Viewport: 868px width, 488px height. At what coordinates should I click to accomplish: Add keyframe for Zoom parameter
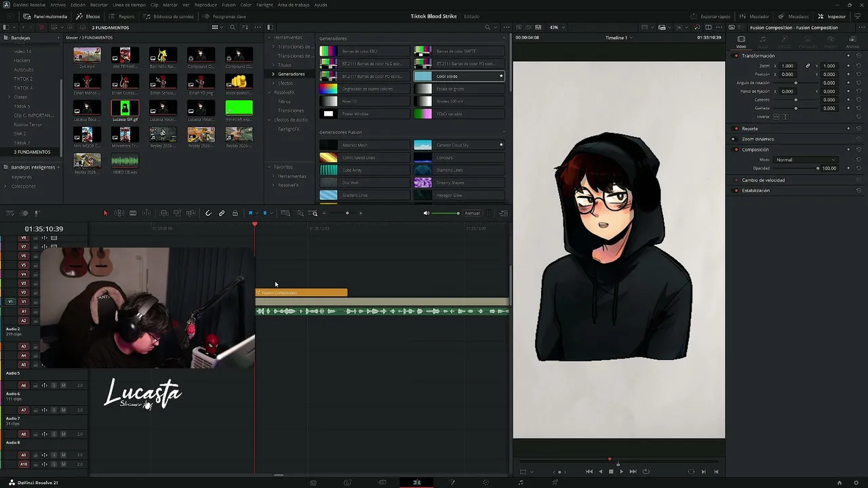click(x=848, y=66)
